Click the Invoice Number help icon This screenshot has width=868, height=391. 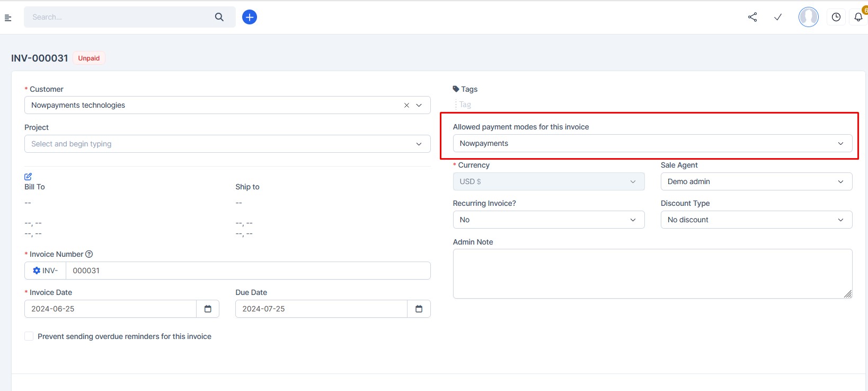pyautogui.click(x=89, y=254)
